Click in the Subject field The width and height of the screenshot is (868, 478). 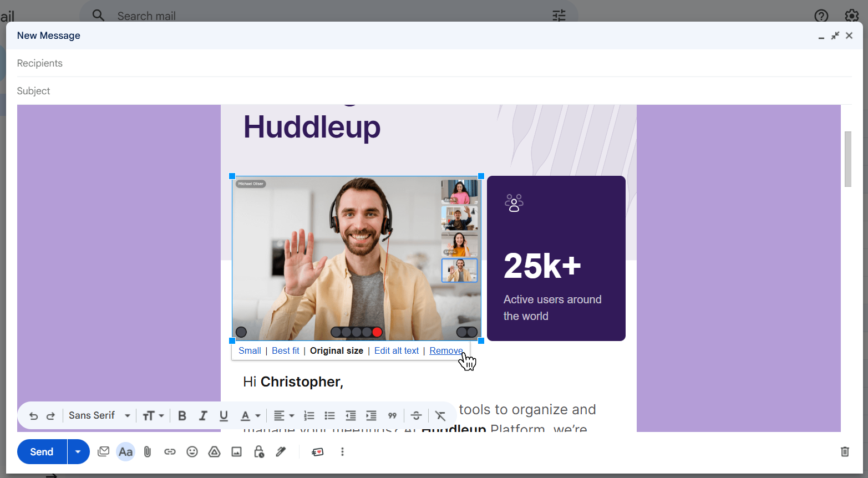click(x=434, y=91)
